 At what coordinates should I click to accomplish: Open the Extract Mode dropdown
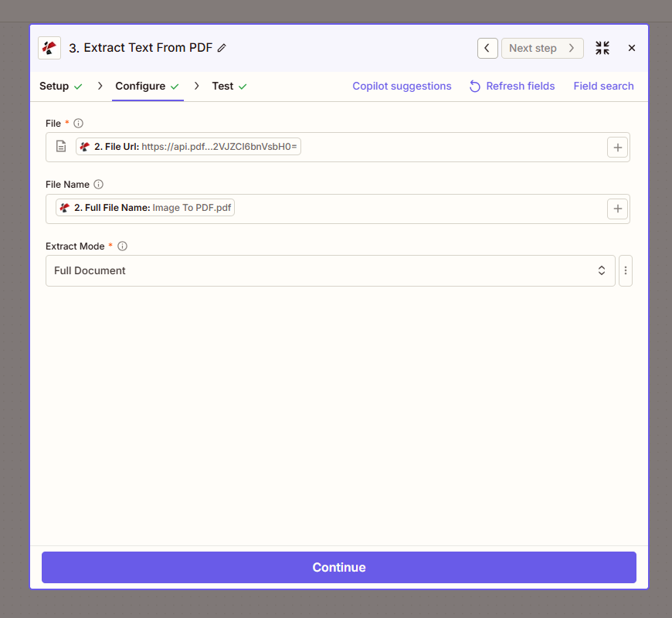pyautogui.click(x=331, y=271)
